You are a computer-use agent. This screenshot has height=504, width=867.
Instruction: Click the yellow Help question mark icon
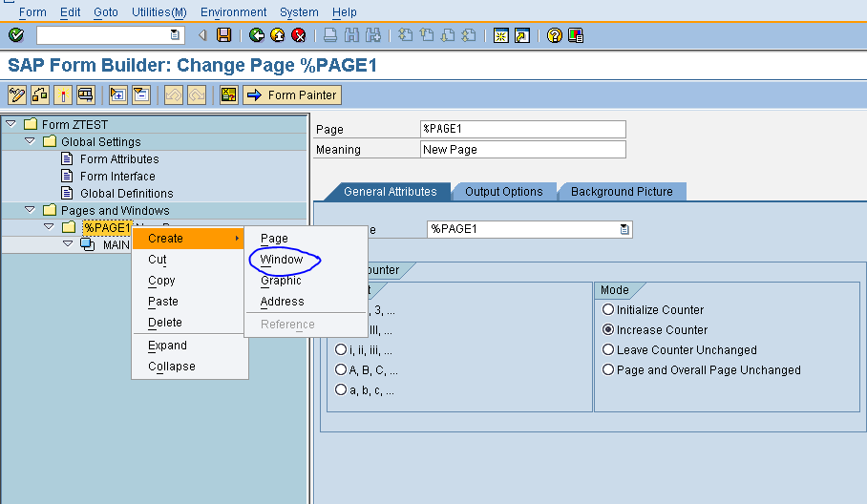point(554,35)
